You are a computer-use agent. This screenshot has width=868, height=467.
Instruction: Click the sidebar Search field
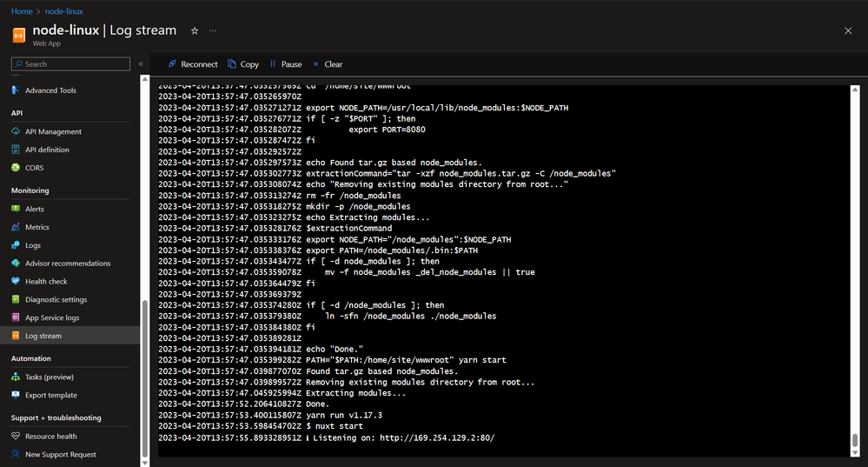(71, 63)
